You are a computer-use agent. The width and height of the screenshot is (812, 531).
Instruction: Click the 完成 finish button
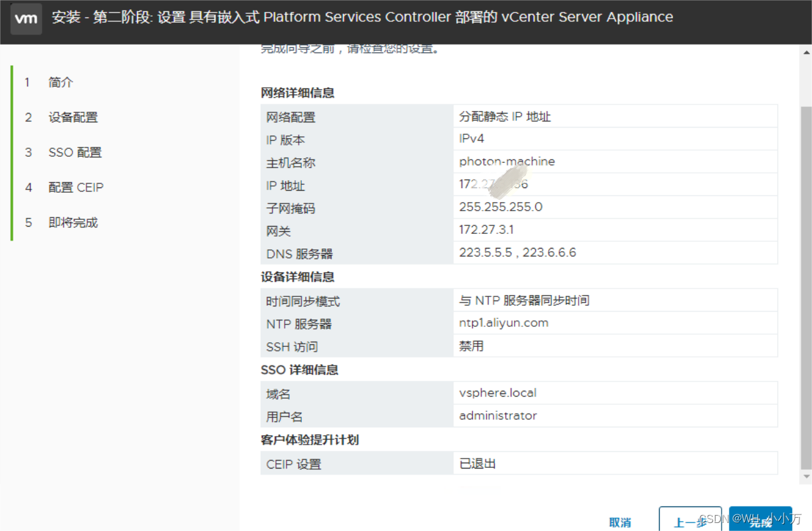pos(760,520)
